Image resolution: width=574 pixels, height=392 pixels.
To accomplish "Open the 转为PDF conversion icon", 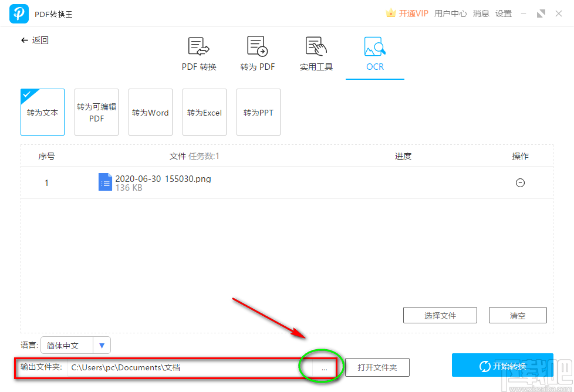I will pyautogui.click(x=257, y=53).
